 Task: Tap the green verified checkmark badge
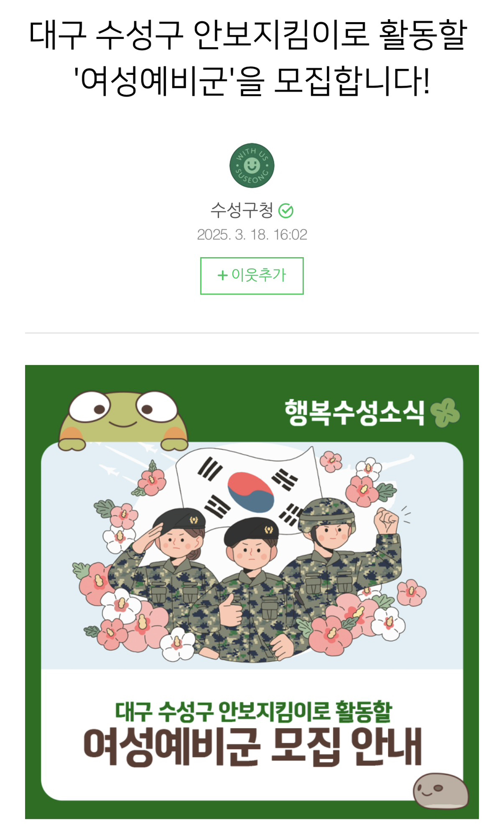[286, 211]
